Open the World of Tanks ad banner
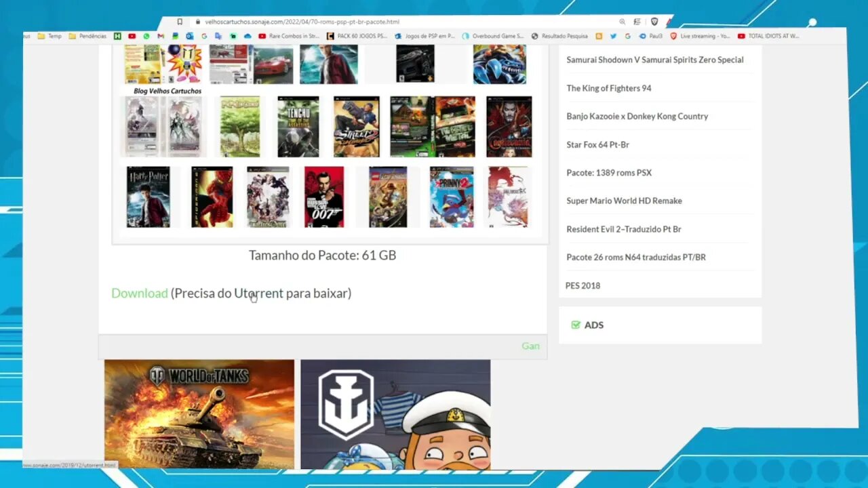The height and width of the screenshot is (488, 868). click(x=199, y=414)
